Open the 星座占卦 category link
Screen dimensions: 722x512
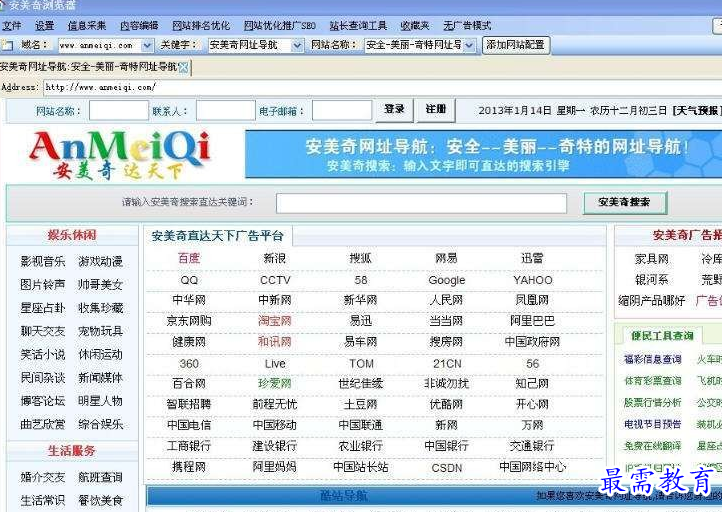point(43,308)
